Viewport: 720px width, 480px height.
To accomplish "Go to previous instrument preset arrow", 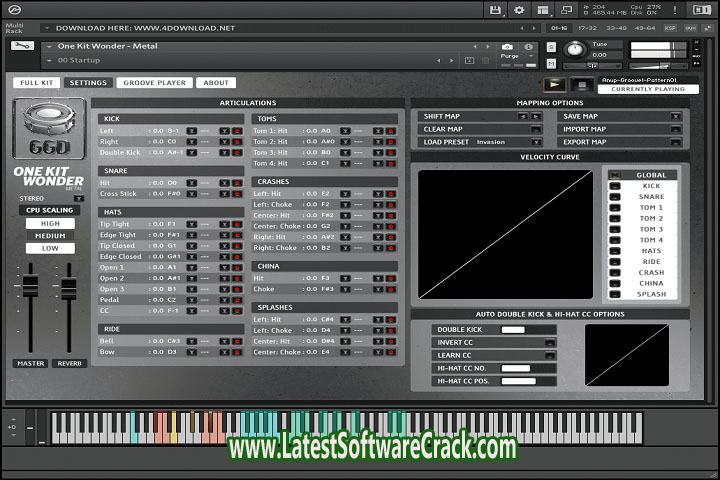I will (475, 46).
